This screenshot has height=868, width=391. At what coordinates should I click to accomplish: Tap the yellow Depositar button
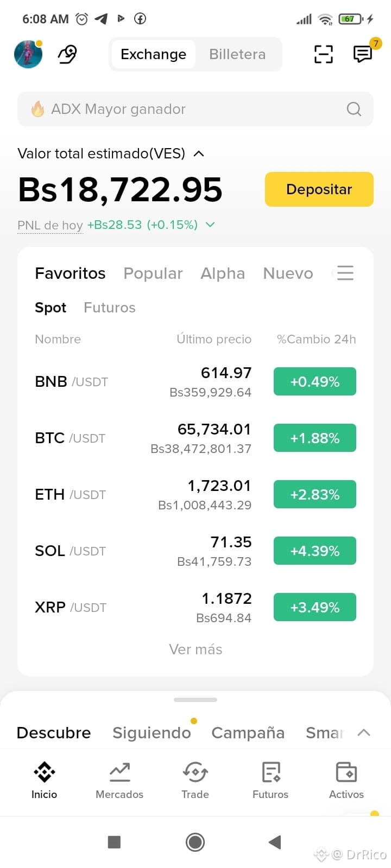pos(319,189)
